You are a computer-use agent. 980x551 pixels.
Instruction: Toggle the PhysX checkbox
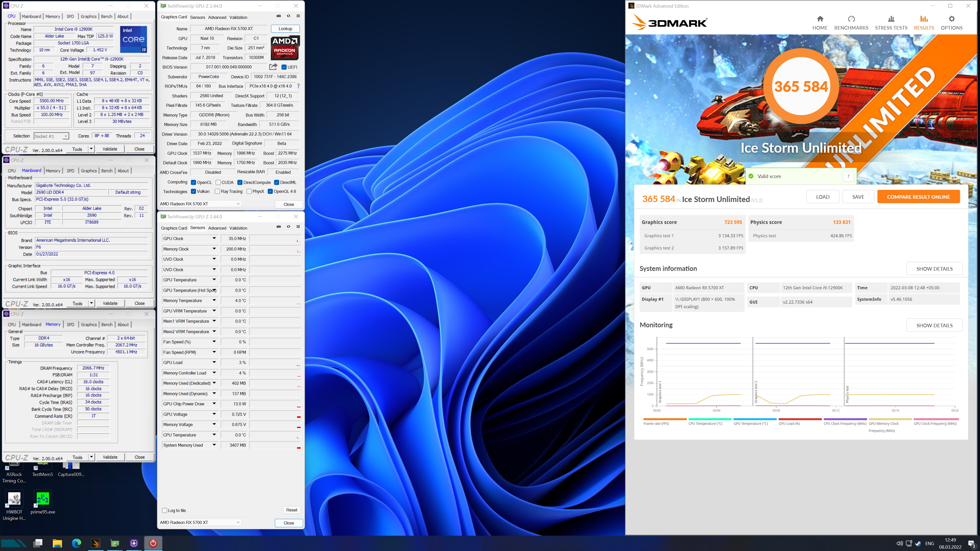[x=249, y=192]
